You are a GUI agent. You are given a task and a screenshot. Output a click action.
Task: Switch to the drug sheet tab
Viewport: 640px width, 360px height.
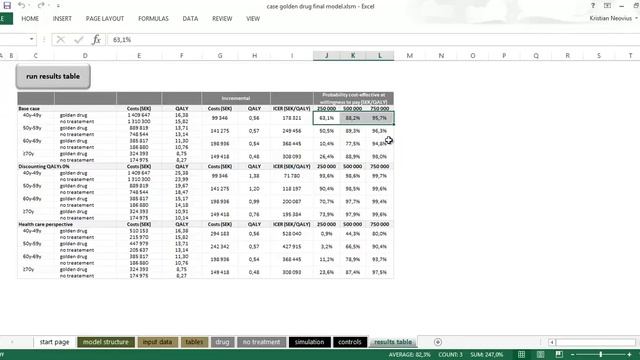(222, 342)
